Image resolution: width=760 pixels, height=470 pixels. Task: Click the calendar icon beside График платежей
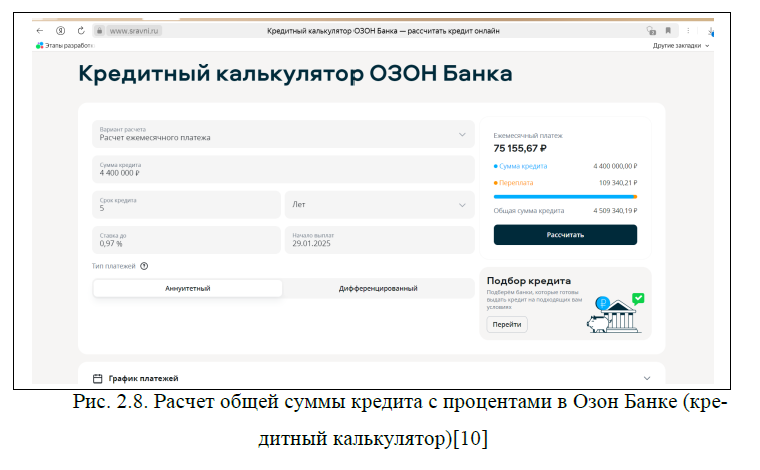click(97, 378)
